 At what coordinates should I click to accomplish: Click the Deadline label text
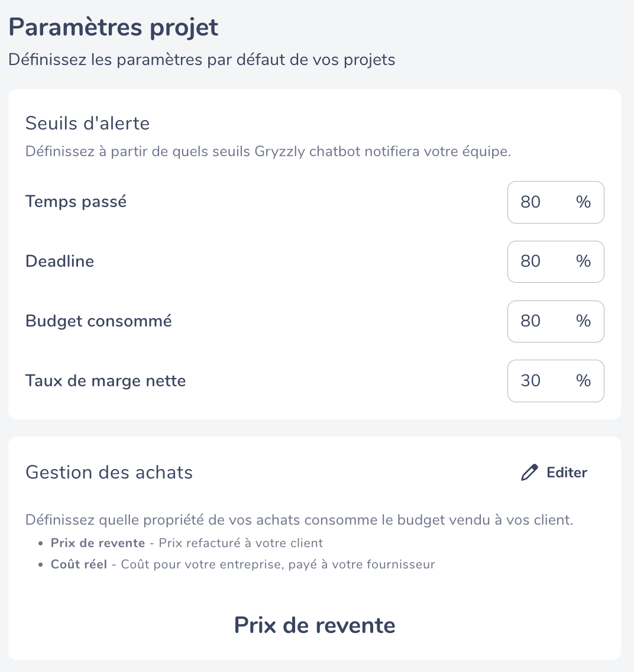pyautogui.click(x=60, y=261)
